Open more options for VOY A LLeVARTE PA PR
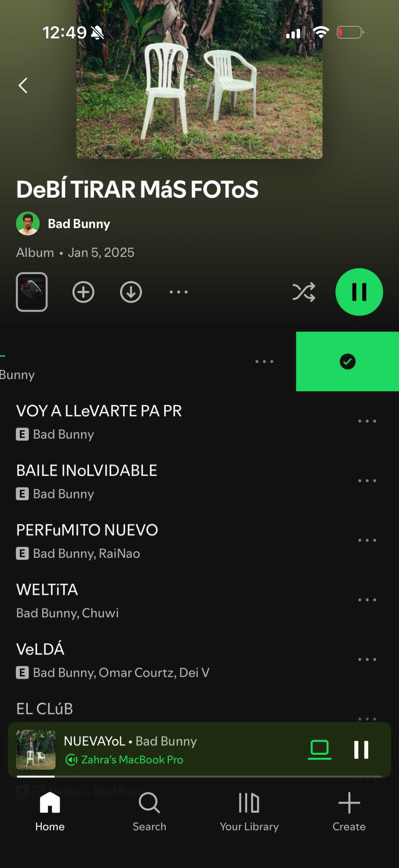The image size is (399, 868). pyautogui.click(x=367, y=421)
